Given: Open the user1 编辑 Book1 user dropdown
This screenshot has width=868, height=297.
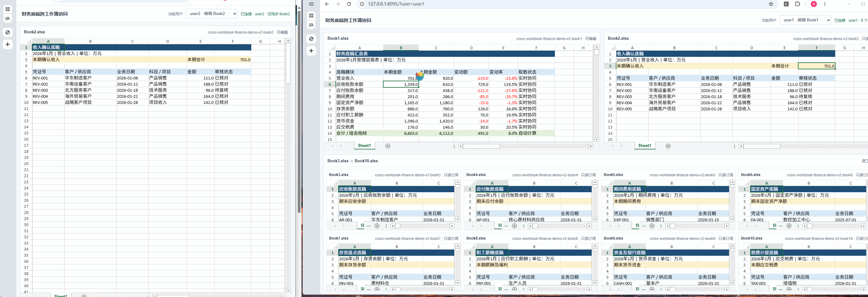Looking at the screenshot, I should click(x=805, y=20).
